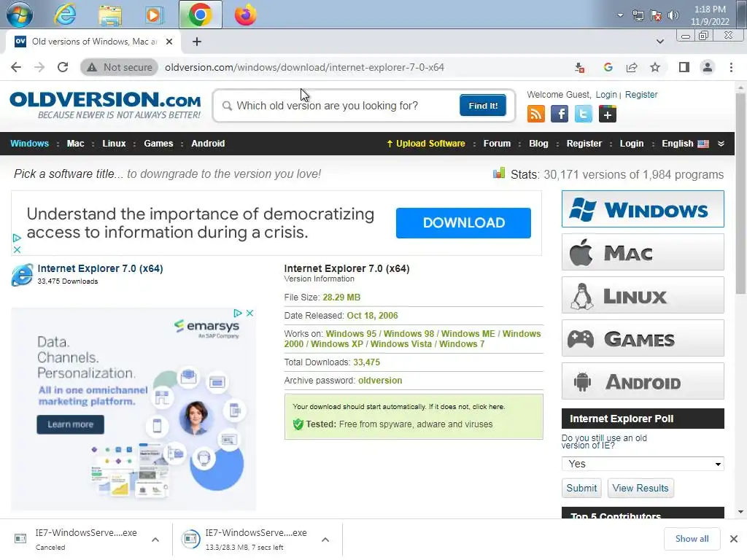Viewport: 747px width, 560px height.
Task: Open the site's Twitter icon
Action: pyautogui.click(x=584, y=114)
